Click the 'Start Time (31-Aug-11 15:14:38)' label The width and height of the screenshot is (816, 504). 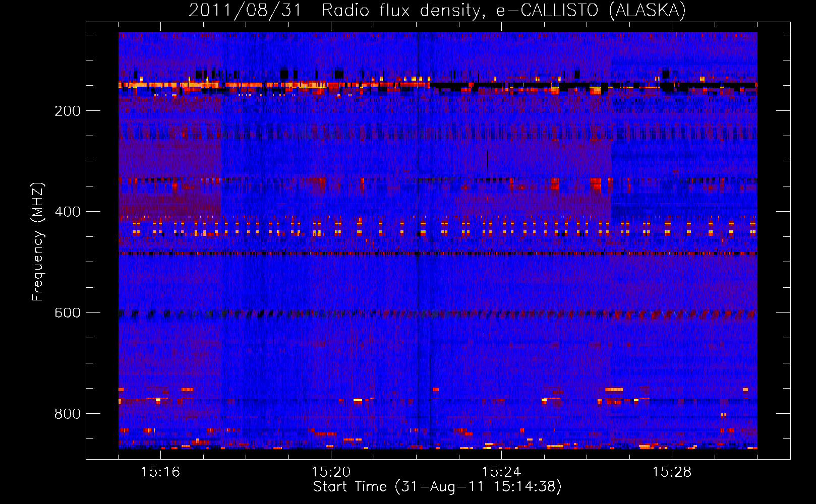click(x=437, y=487)
